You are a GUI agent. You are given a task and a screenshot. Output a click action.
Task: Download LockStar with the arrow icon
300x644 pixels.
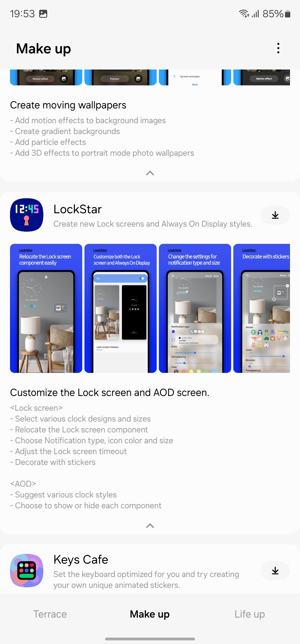(x=275, y=215)
